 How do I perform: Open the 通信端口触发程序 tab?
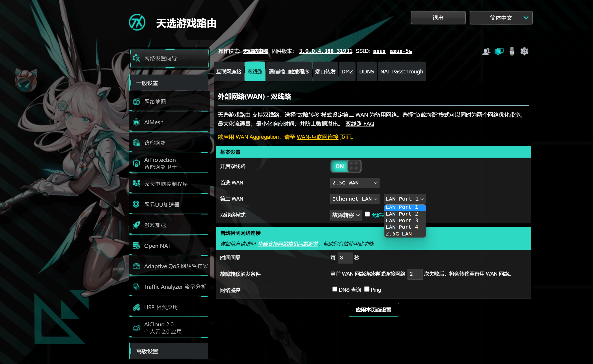[x=289, y=71]
